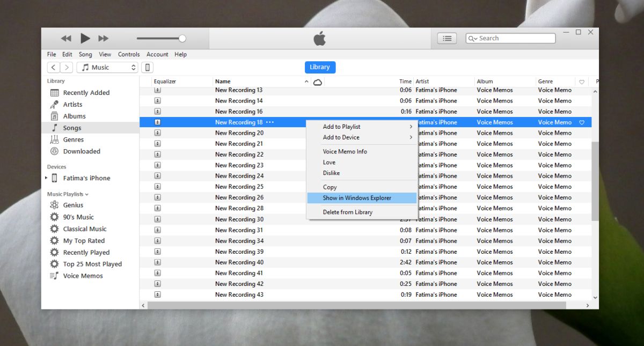Open the Up Next list icon
Viewport: 644px width, 346px height.
(447, 38)
